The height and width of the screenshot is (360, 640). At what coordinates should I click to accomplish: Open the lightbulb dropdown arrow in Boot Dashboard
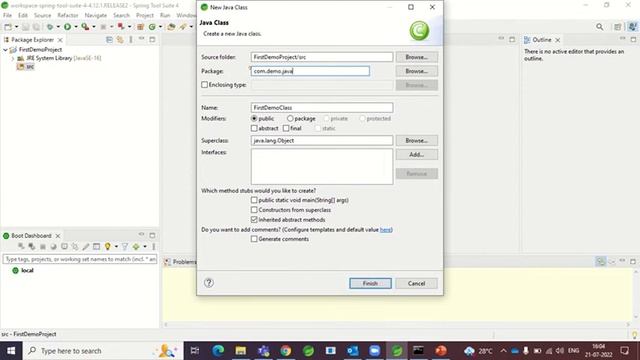[116, 247]
